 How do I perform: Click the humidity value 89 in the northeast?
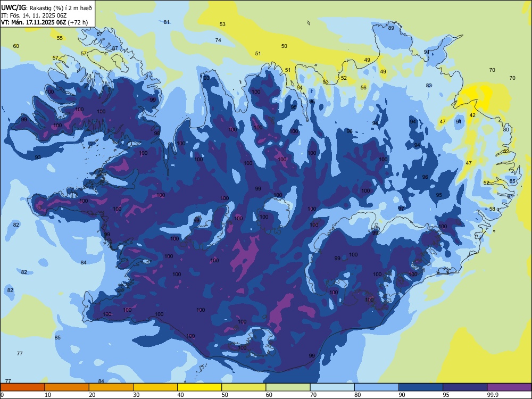pyautogui.click(x=391, y=28)
